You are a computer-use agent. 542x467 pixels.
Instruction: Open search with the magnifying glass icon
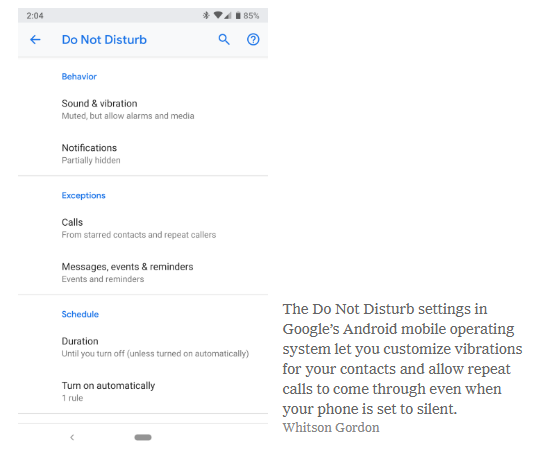pos(224,39)
